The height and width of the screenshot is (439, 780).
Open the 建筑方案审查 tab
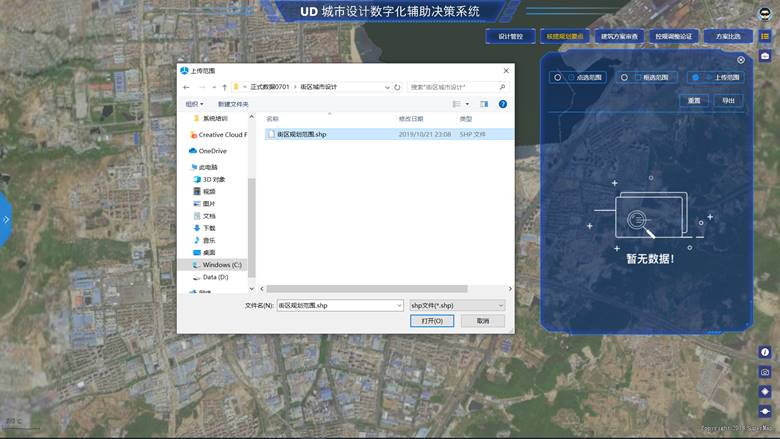coord(619,36)
